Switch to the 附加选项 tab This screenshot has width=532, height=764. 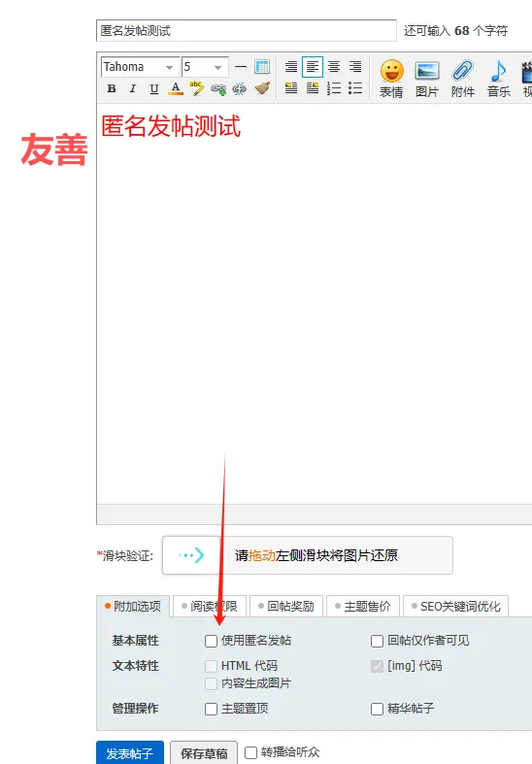pyautogui.click(x=133, y=607)
